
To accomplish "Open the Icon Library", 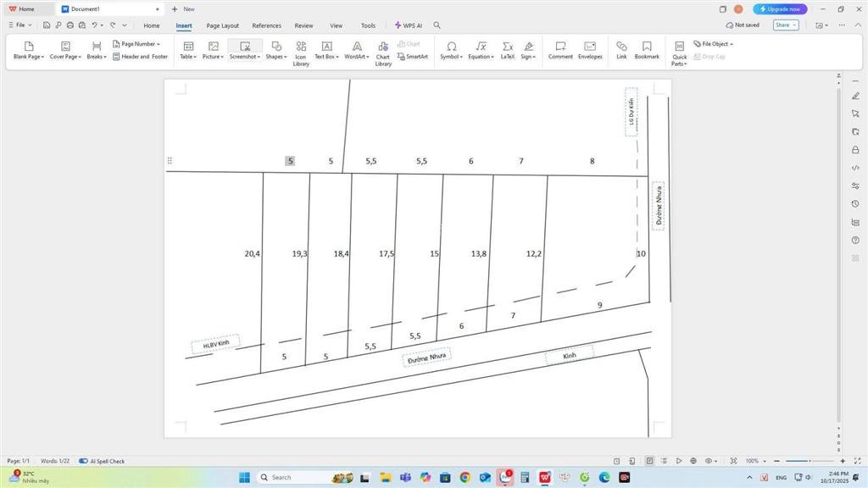I will click(x=301, y=51).
